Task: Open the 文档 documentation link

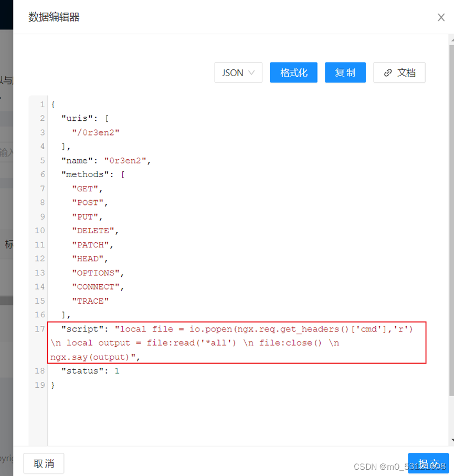Action: point(399,73)
